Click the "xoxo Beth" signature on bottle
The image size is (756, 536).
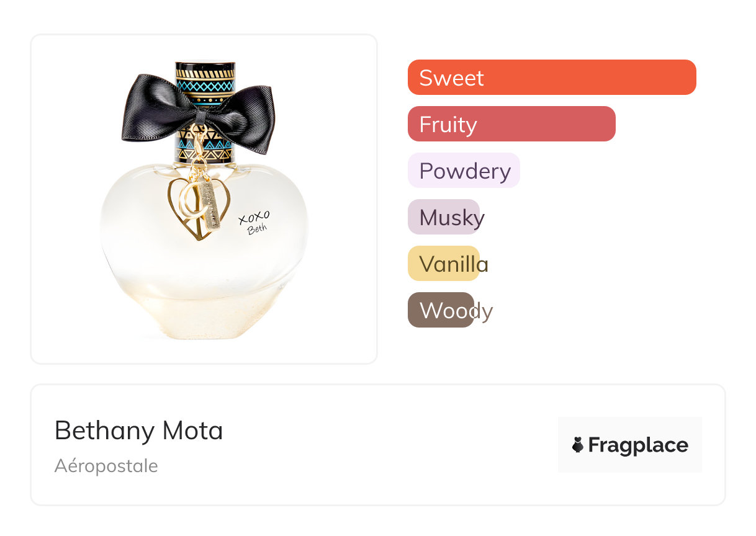pyautogui.click(x=254, y=222)
